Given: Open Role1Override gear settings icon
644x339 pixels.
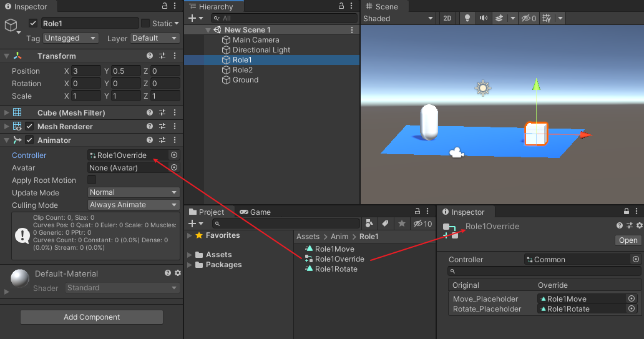Looking at the screenshot, I should click(x=640, y=225).
